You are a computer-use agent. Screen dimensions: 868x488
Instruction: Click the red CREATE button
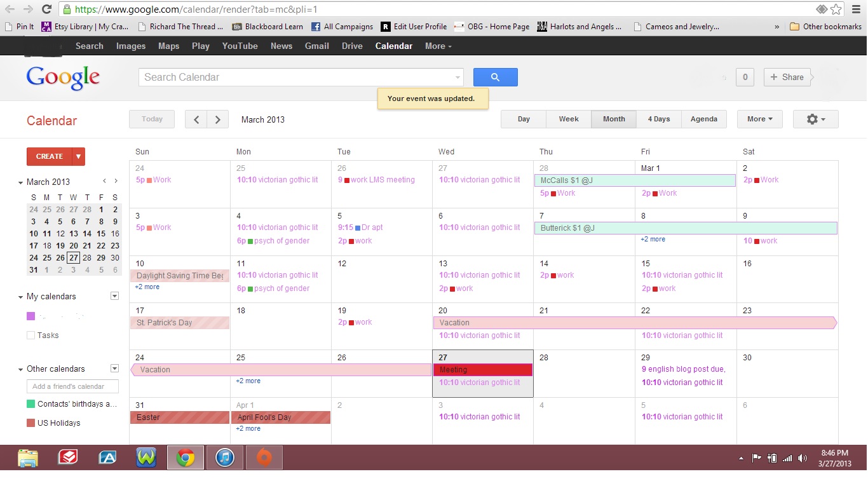tap(50, 156)
